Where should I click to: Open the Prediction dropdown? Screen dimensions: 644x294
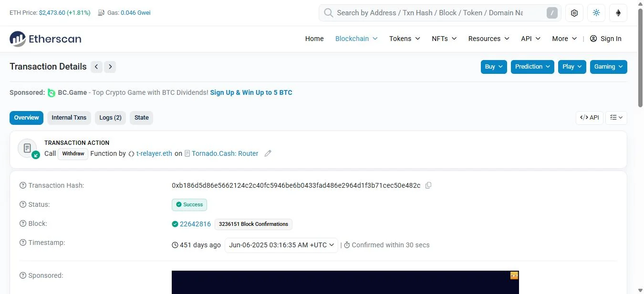[532, 67]
